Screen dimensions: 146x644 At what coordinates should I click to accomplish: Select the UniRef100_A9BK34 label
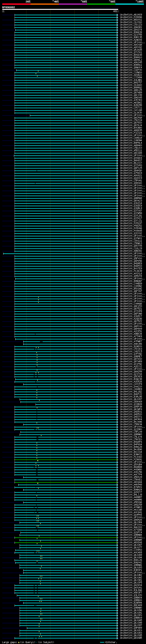tap(131, 334)
